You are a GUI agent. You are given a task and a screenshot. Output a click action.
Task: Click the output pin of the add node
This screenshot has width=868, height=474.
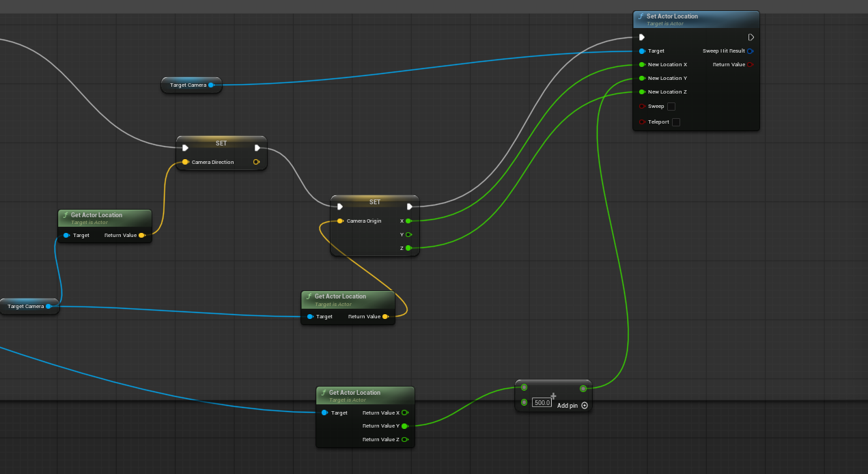(583, 389)
